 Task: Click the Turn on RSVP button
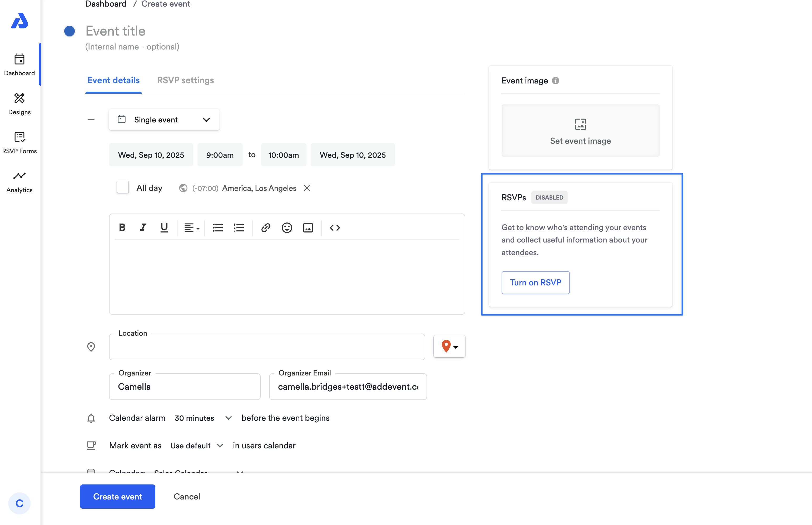pos(535,283)
